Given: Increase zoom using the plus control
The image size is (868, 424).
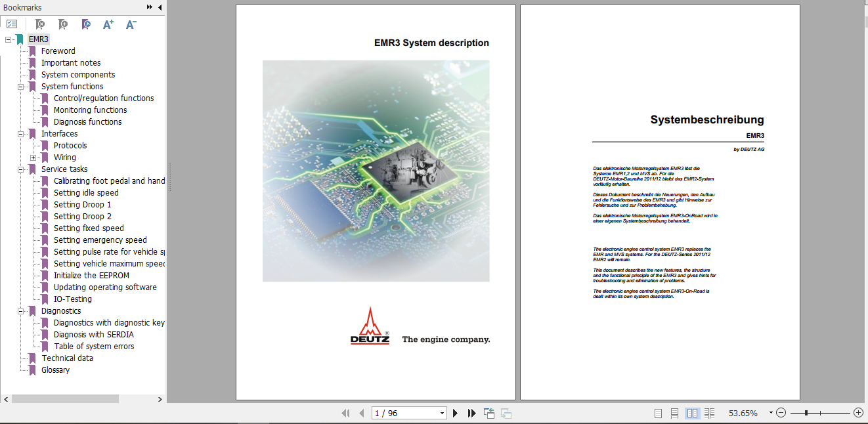Looking at the screenshot, I should pos(857,413).
